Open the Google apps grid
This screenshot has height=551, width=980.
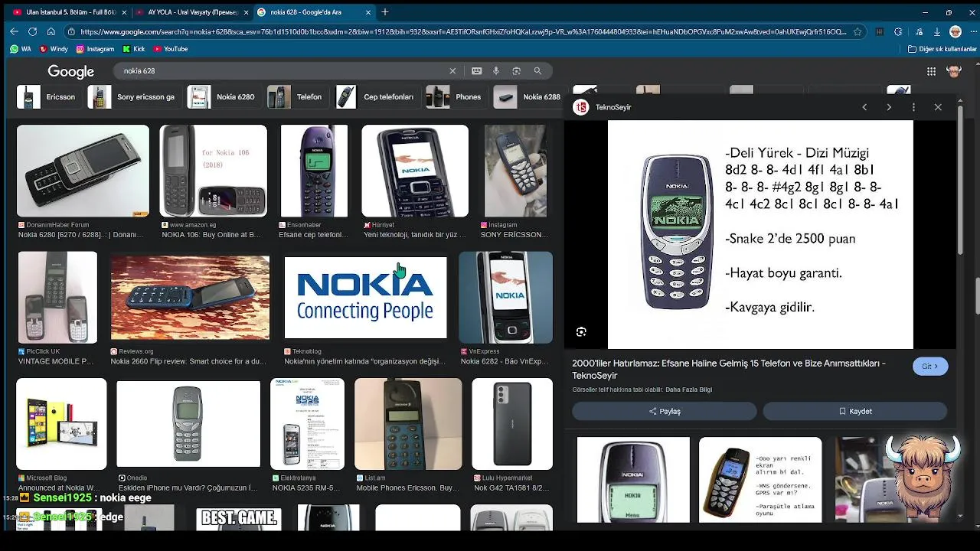point(931,71)
